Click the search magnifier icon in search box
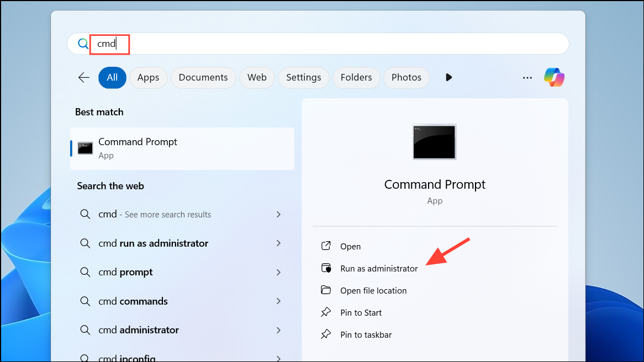Viewport: 644px width, 362px height. (83, 44)
